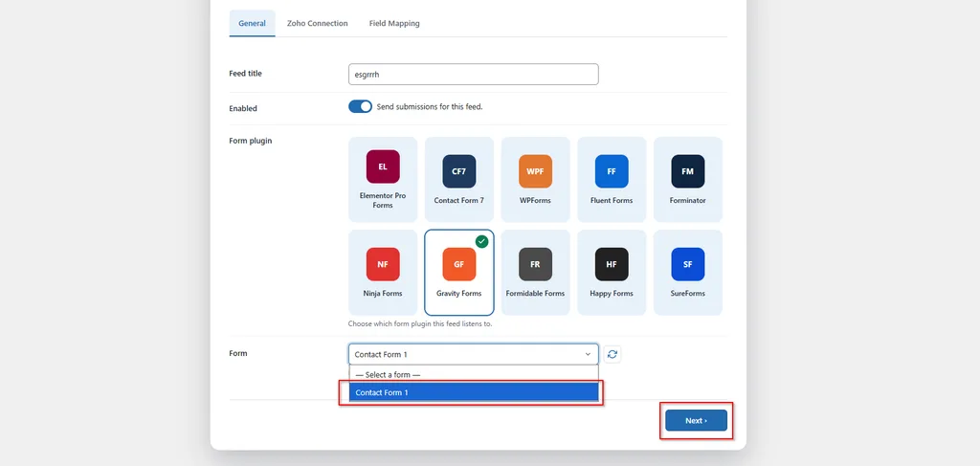Screen dimensions: 980x466
Task: Click the 'Contact Form 7' card label
Action: coord(458,201)
